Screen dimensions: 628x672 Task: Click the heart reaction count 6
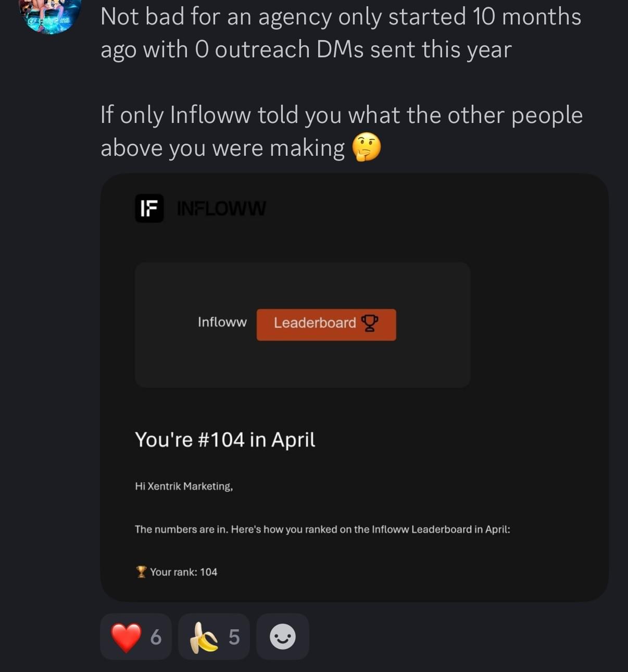(x=156, y=637)
